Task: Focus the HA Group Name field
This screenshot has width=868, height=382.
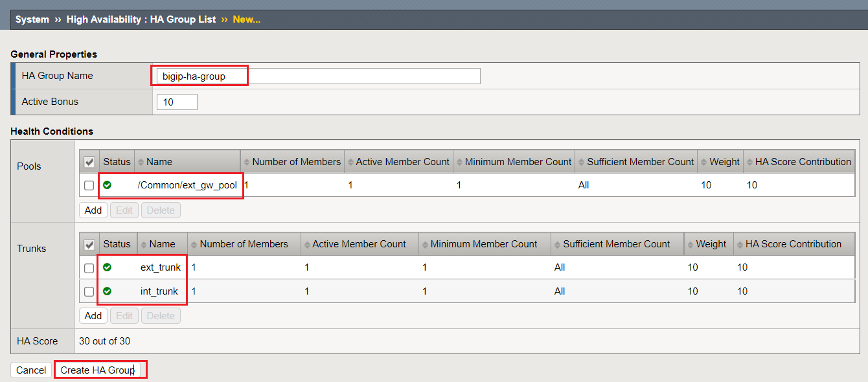Action: [318, 76]
